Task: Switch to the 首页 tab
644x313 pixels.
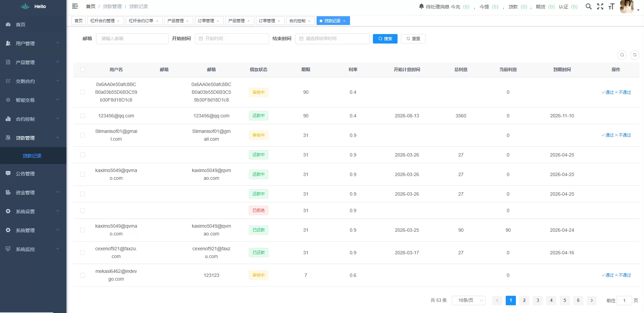Action: pyautogui.click(x=79, y=21)
